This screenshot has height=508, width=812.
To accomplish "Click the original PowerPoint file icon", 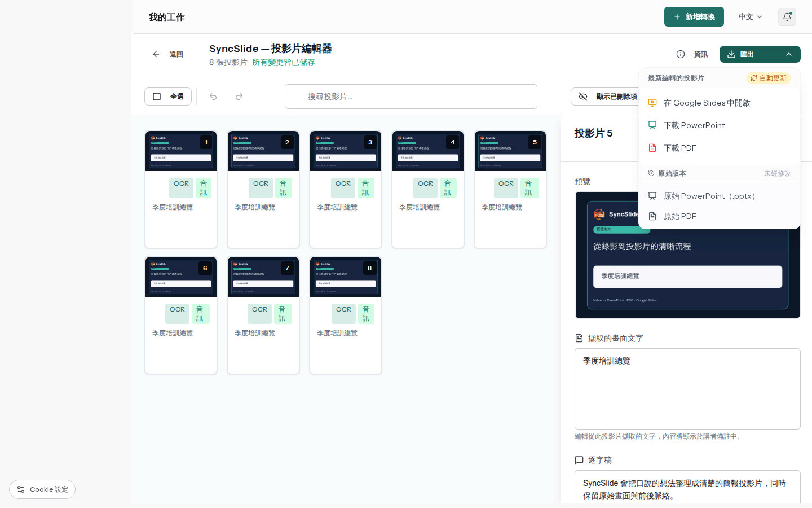I will 652,196.
